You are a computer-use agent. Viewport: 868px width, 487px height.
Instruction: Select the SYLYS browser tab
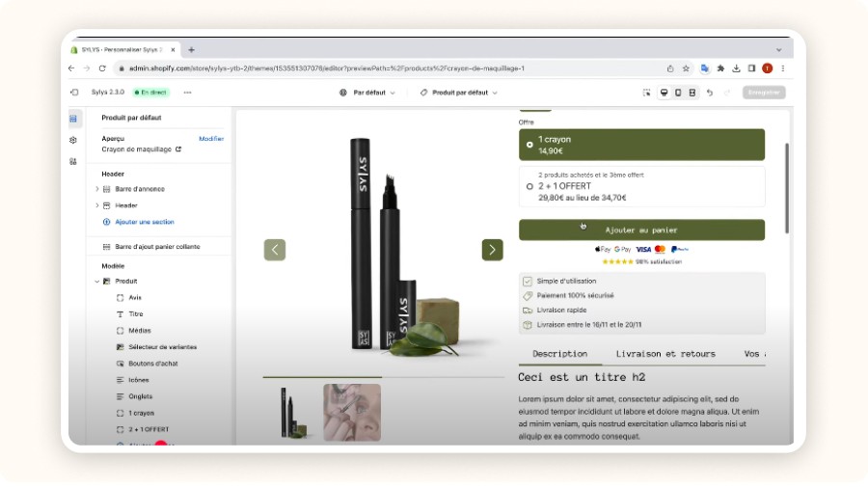point(122,50)
